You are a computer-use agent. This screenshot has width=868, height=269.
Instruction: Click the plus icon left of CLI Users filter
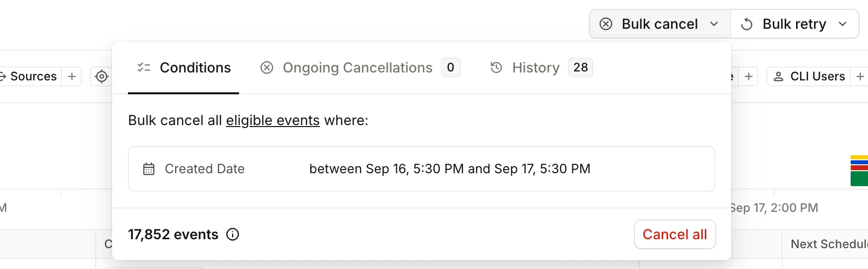tap(748, 76)
